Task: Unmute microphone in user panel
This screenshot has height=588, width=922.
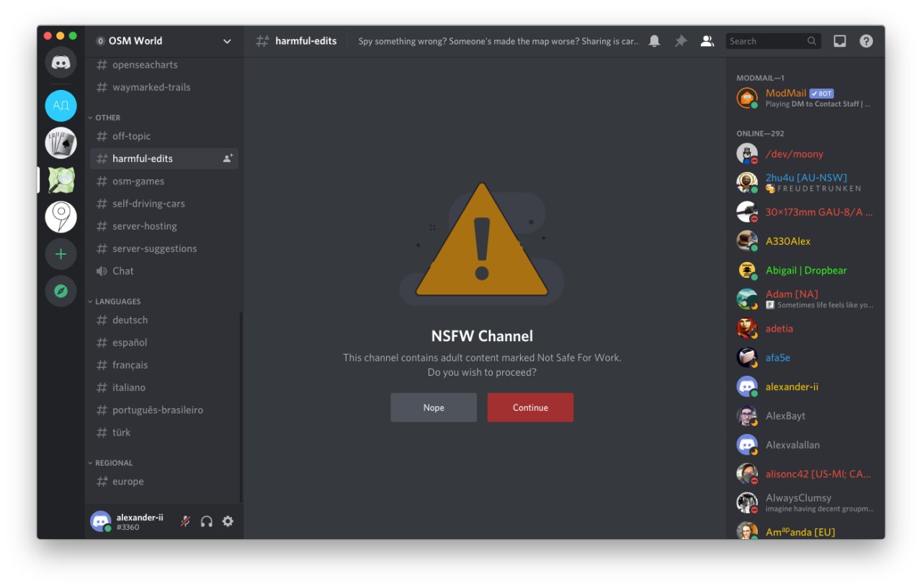Action: (185, 521)
